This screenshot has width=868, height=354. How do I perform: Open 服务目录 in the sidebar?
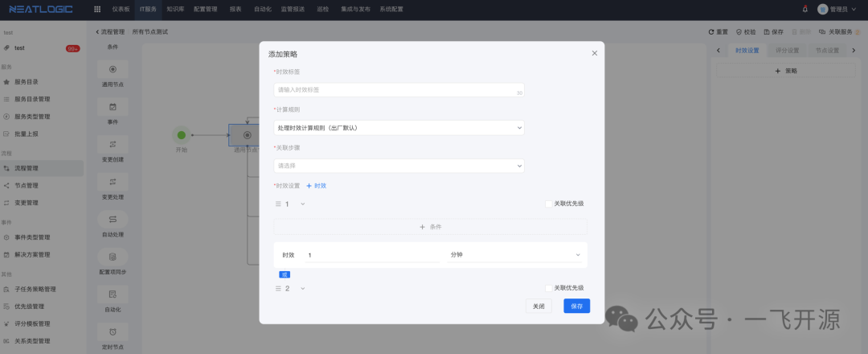pyautogui.click(x=26, y=82)
